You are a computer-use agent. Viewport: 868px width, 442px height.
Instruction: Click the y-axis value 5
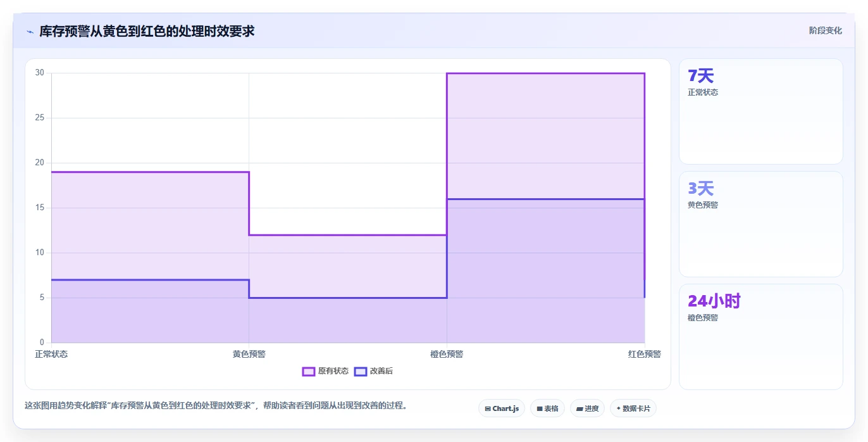point(42,298)
